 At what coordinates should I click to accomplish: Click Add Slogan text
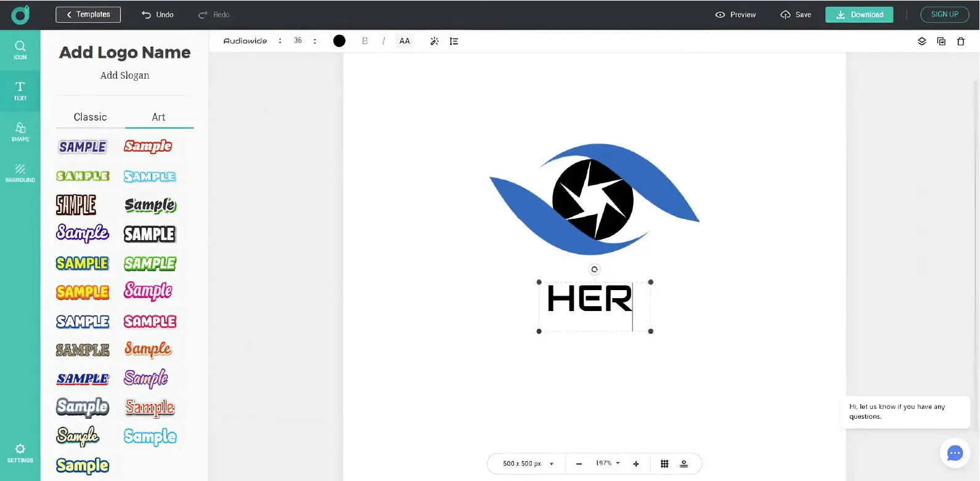[125, 75]
